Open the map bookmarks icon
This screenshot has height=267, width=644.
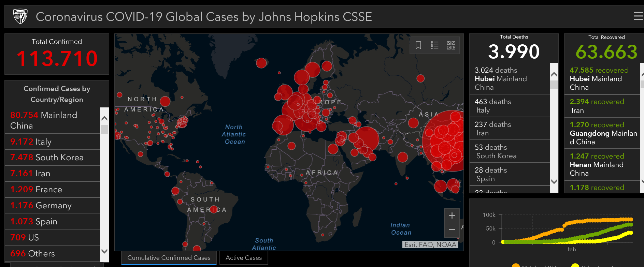tap(418, 45)
